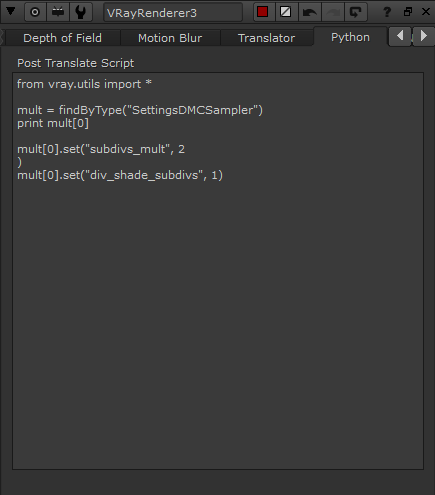Click inside the Post Translate Script editor
435x495 pixels.
218,271
